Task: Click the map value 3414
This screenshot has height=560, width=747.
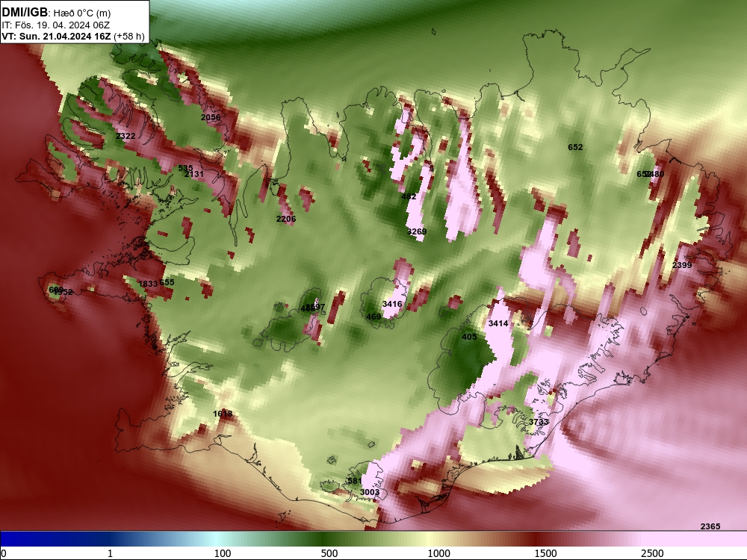Action: pos(498,323)
